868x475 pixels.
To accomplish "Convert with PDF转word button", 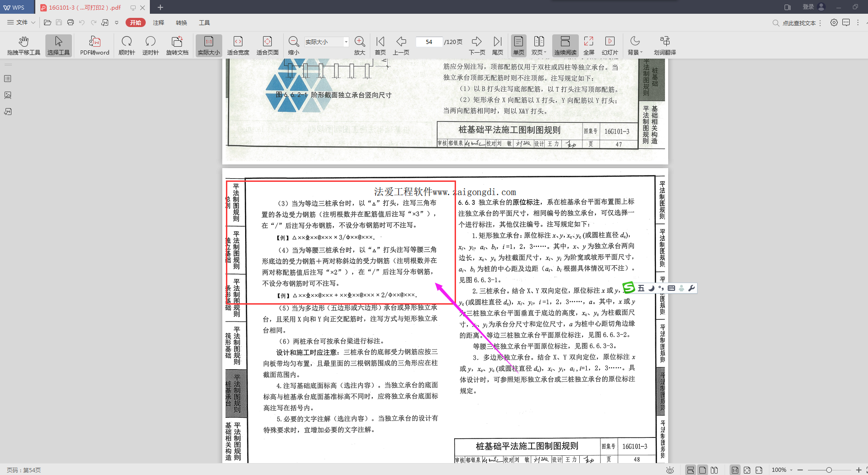I will tap(95, 45).
